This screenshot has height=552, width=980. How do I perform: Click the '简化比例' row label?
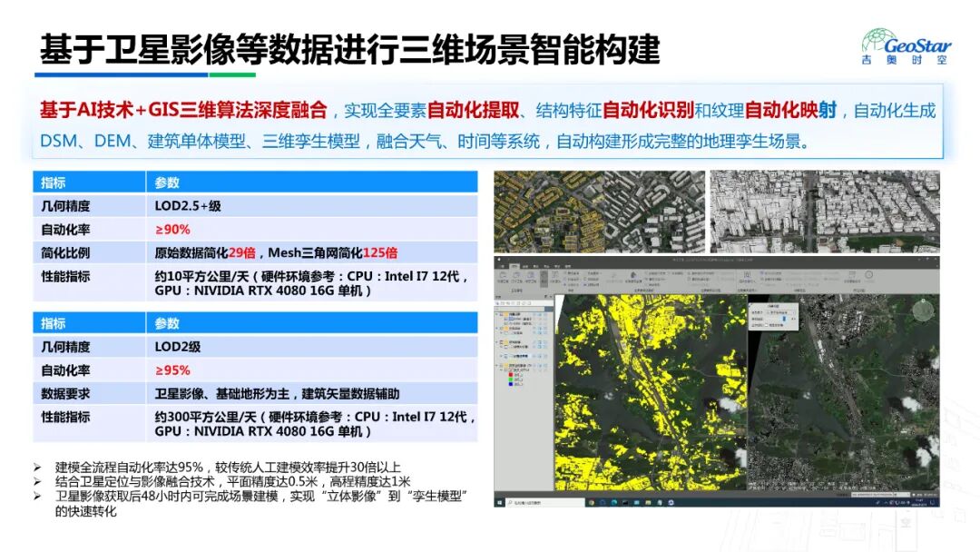point(65,252)
